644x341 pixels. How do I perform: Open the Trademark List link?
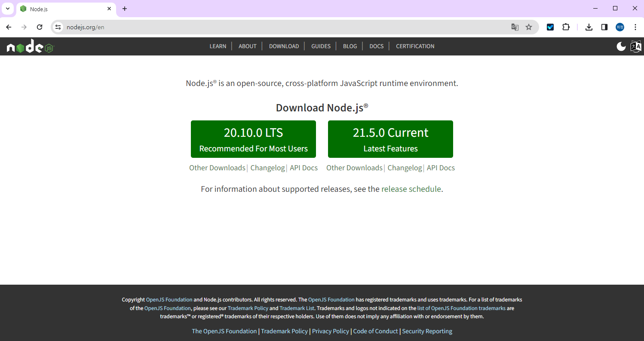[x=297, y=308]
